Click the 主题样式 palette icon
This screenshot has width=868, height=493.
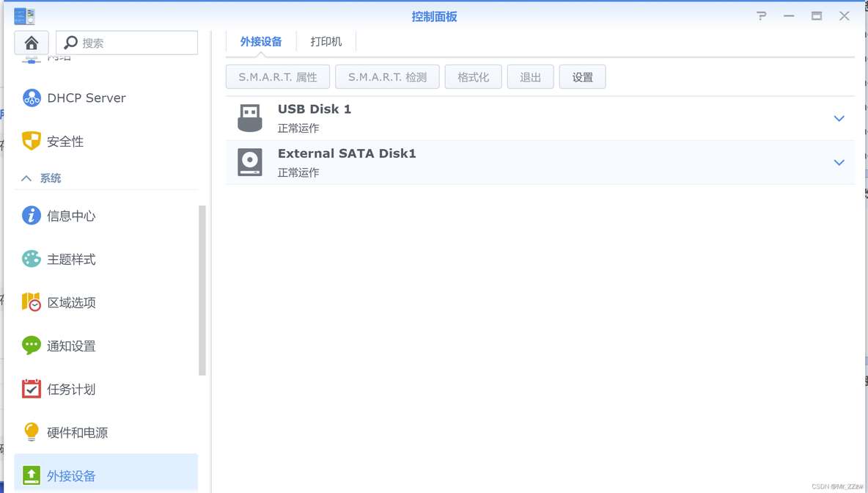pos(32,259)
